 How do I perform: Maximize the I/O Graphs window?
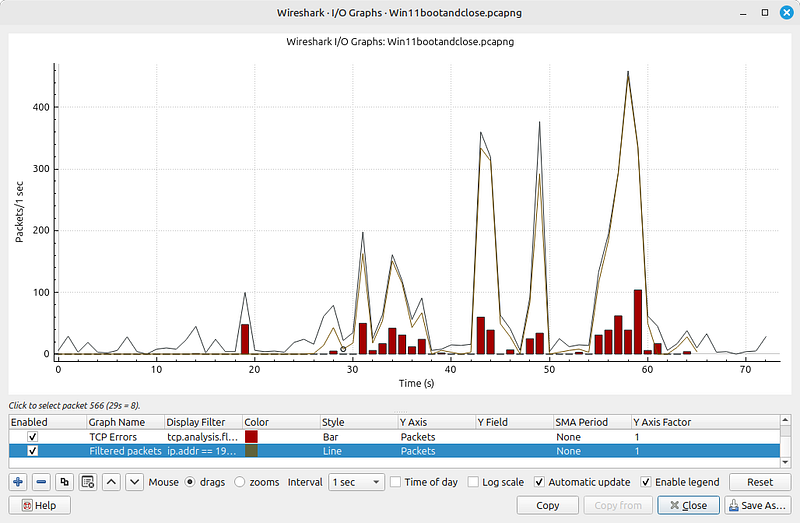(x=765, y=12)
